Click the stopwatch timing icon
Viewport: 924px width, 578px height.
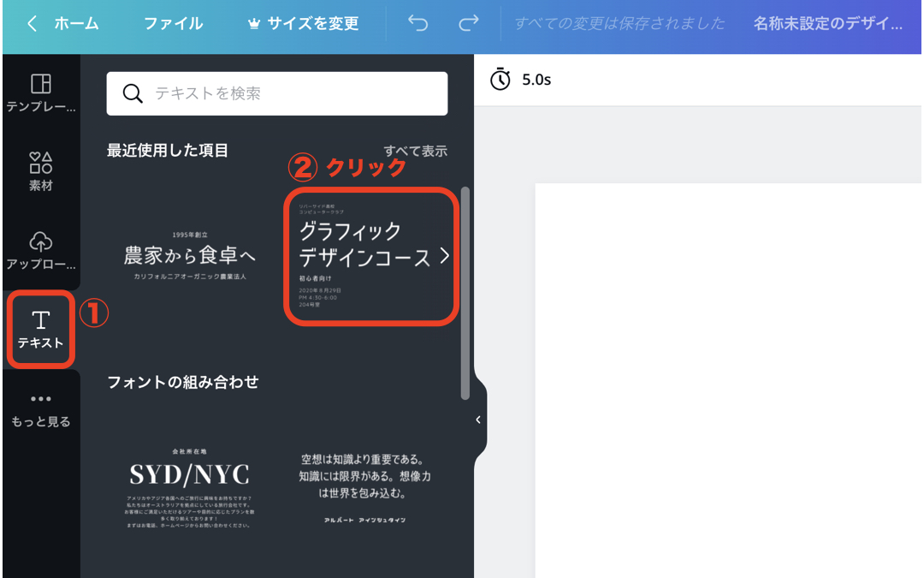point(500,80)
